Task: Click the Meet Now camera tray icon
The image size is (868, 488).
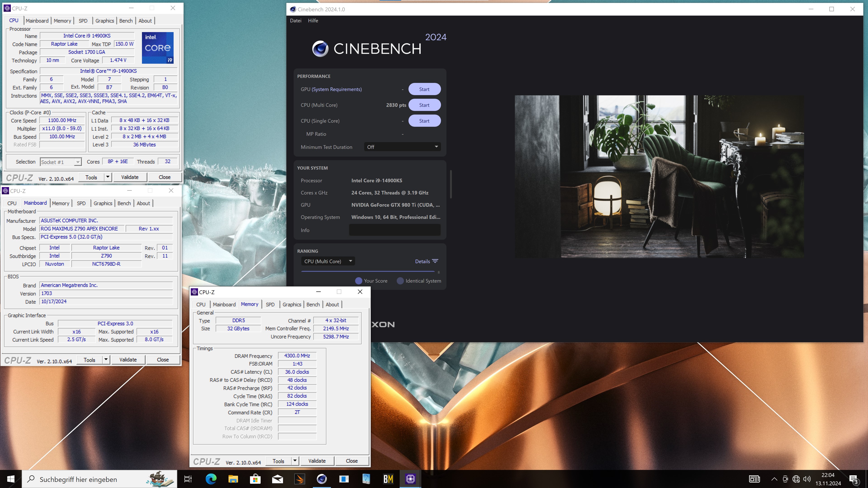Action: pyautogui.click(x=785, y=479)
